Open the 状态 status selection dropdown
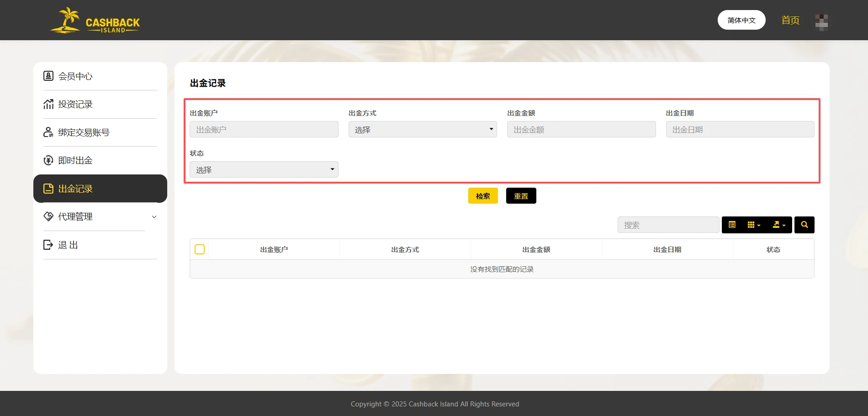Viewport: 868px width, 416px height. pos(264,169)
